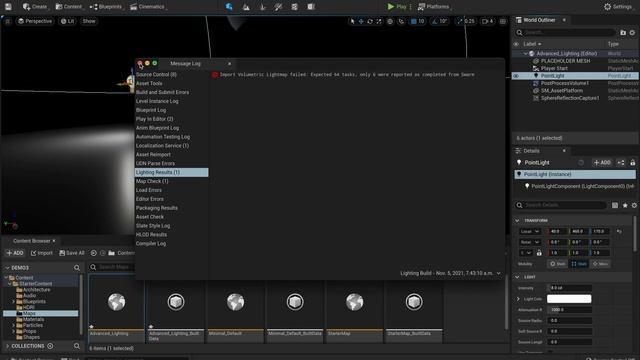
Task: Toggle rotation snapping with value 10°
Action: point(440,21)
